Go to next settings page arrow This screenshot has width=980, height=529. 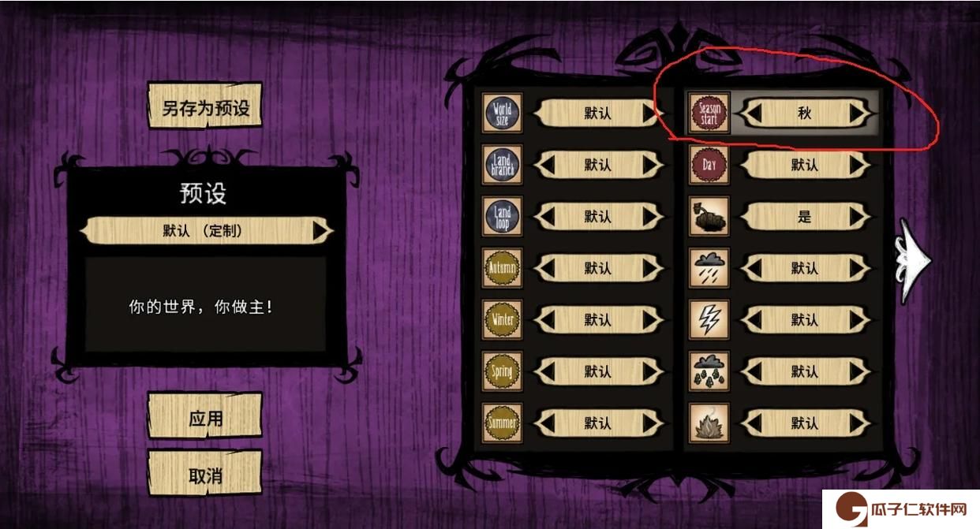(x=915, y=260)
